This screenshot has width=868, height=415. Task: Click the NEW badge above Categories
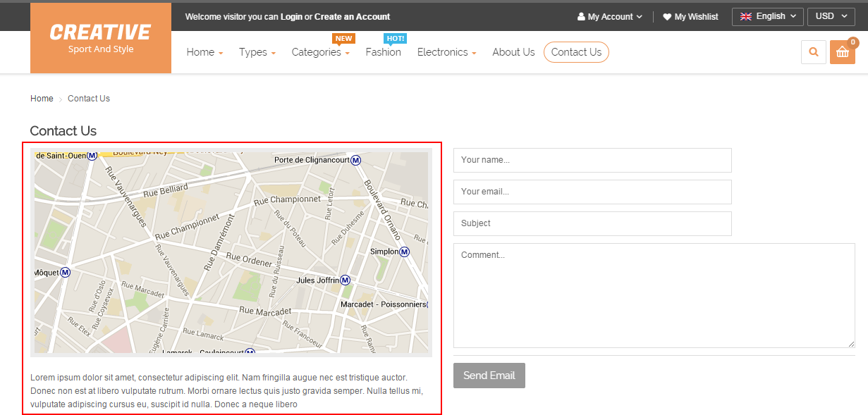coord(343,39)
